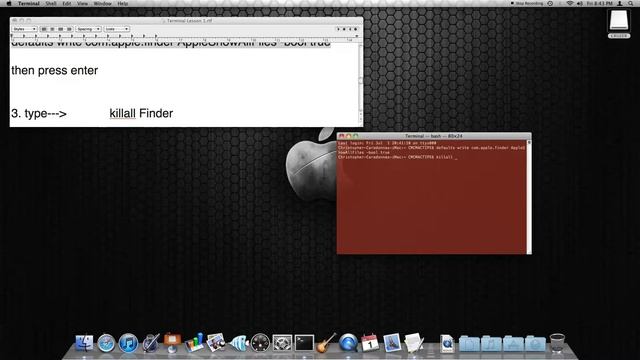
Task: Open the View menu
Action: tap(82, 3)
